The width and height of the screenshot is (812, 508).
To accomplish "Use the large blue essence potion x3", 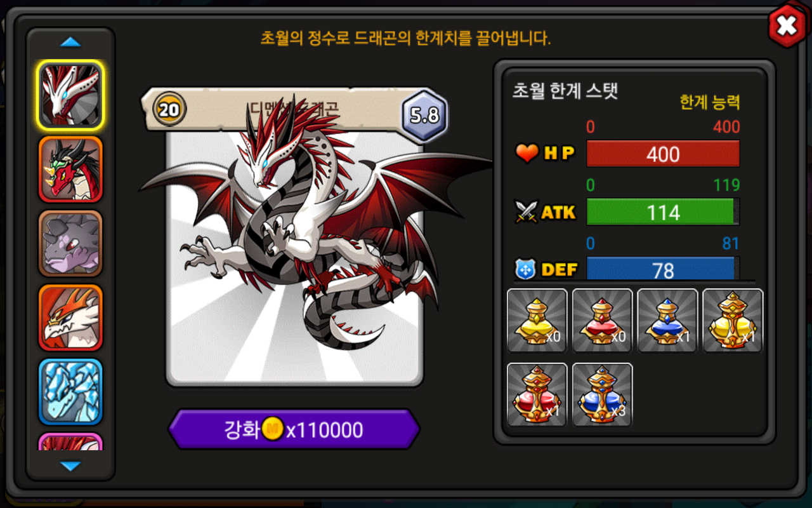I will [x=602, y=394].
